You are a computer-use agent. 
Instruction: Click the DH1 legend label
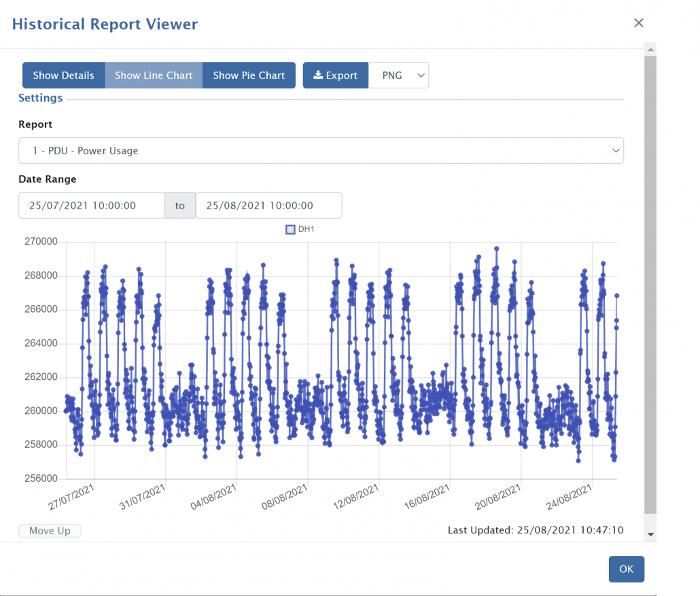tap(307, 230)
